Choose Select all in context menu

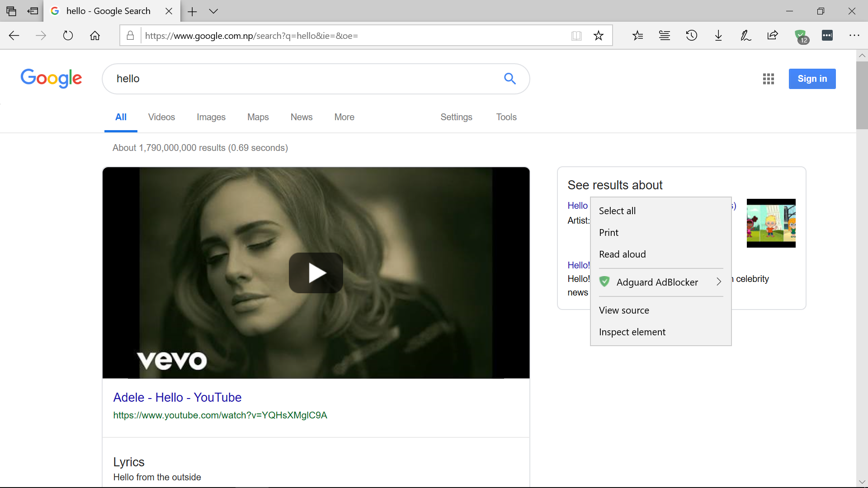click(x=661, y=211)
